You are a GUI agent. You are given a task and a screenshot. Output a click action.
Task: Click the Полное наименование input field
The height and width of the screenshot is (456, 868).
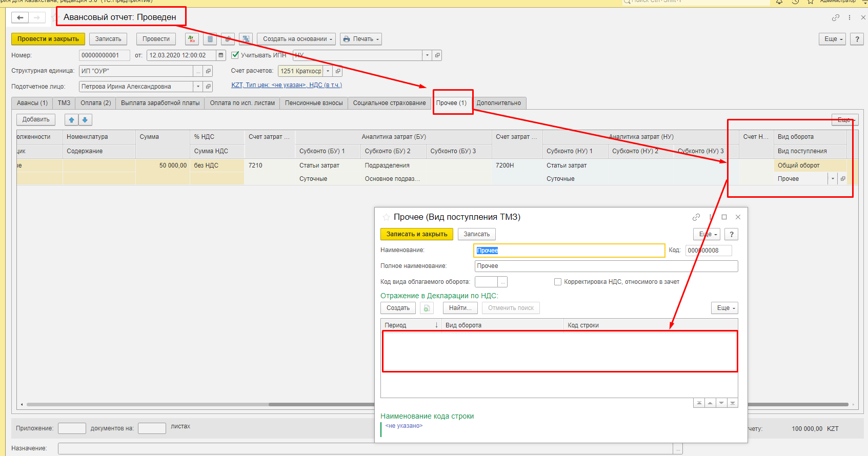point(606,266)
